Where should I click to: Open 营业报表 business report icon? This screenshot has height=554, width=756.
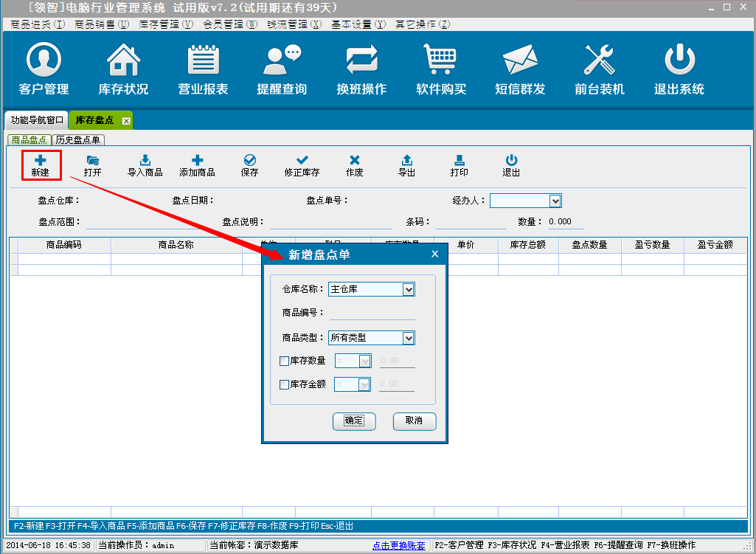[x=203, y=60]
